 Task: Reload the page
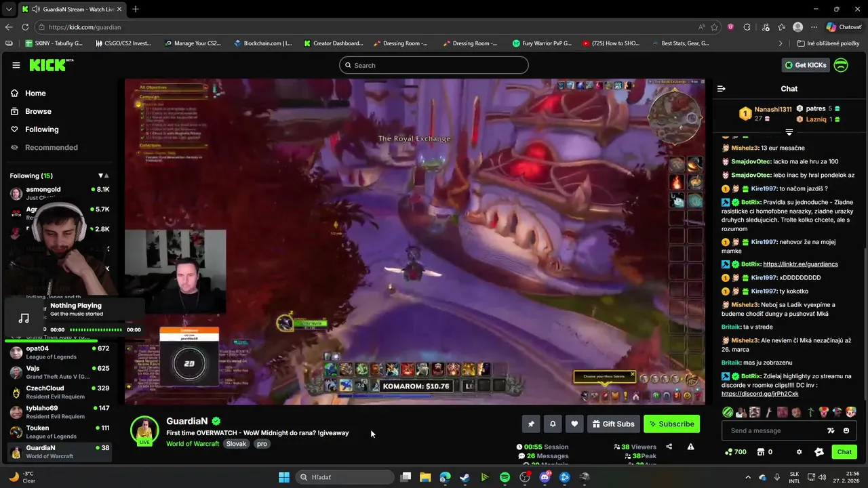(x=25, y=27)
